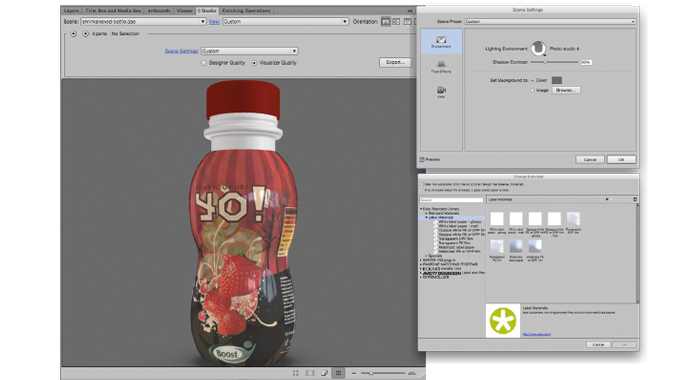The image size is (680, 380).
Task: Click Browse button for background image
Action: 566,90
